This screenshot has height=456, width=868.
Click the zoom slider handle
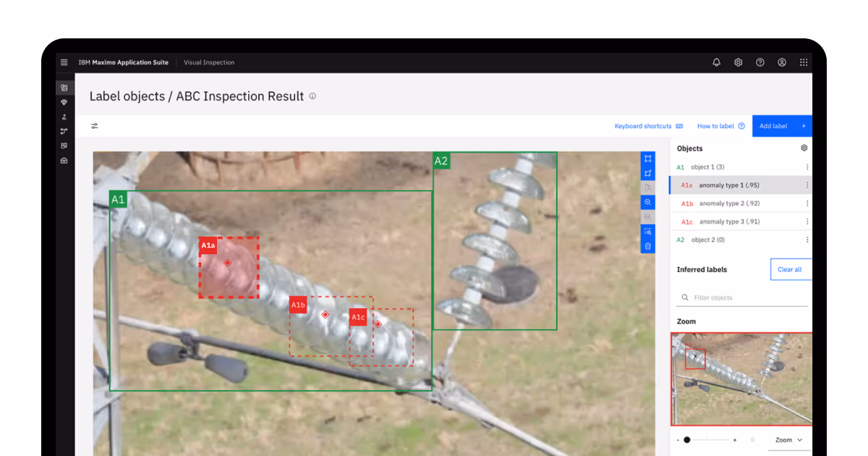[x=687, y=439]
